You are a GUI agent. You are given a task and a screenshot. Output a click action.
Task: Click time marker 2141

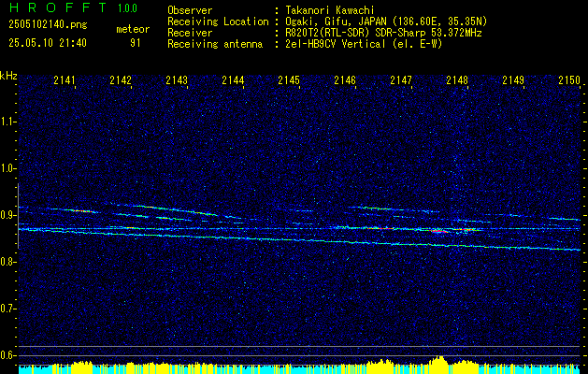65,79
